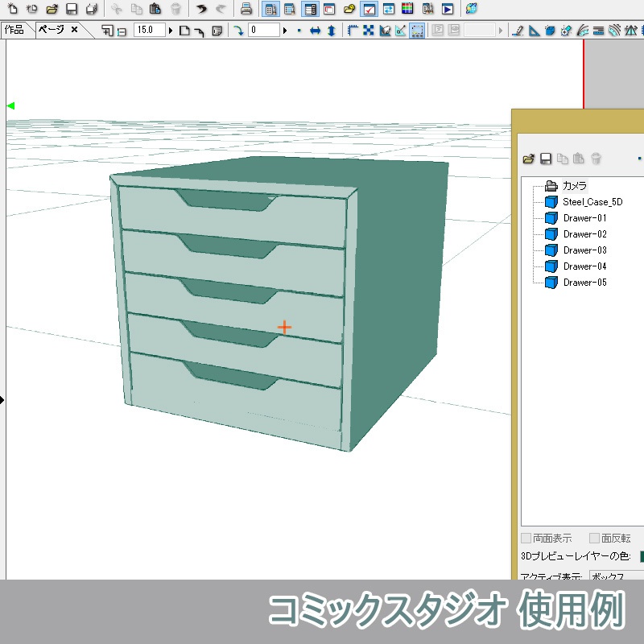Toggle the highlighted snap mode icon
The width and height of the screenshot is (644, 644).
coord(416,30)
